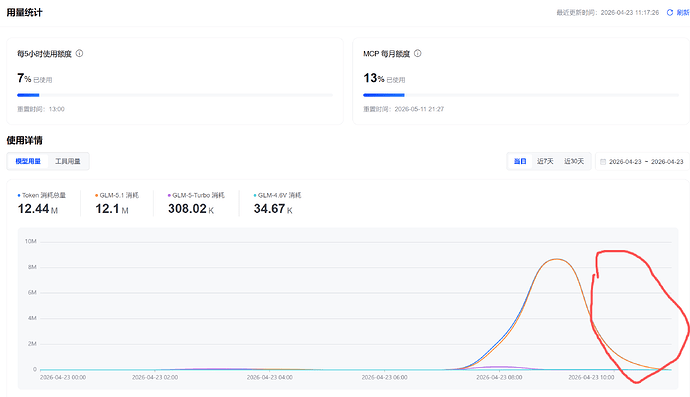Switch to 模型用量 tab
The height and width of the screenshot is (397, 690).
(x=28, y=161)
